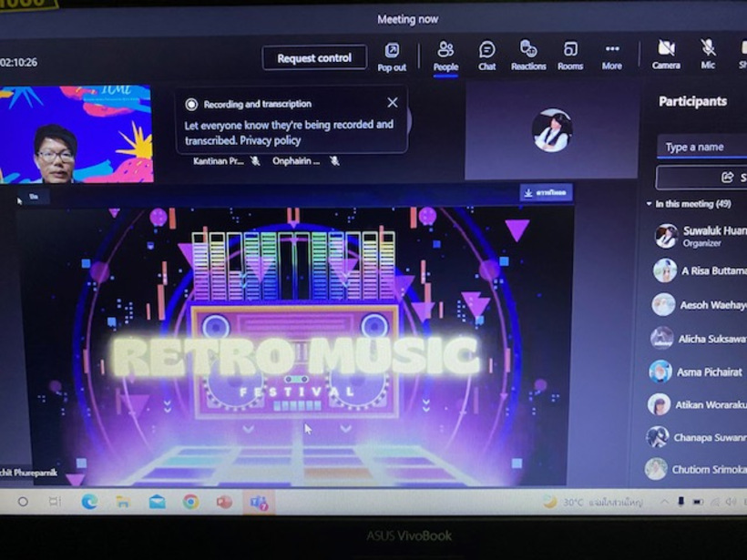Click the Request control button
This screenshot has width=747, height=560.
click(x=314, y=58)
